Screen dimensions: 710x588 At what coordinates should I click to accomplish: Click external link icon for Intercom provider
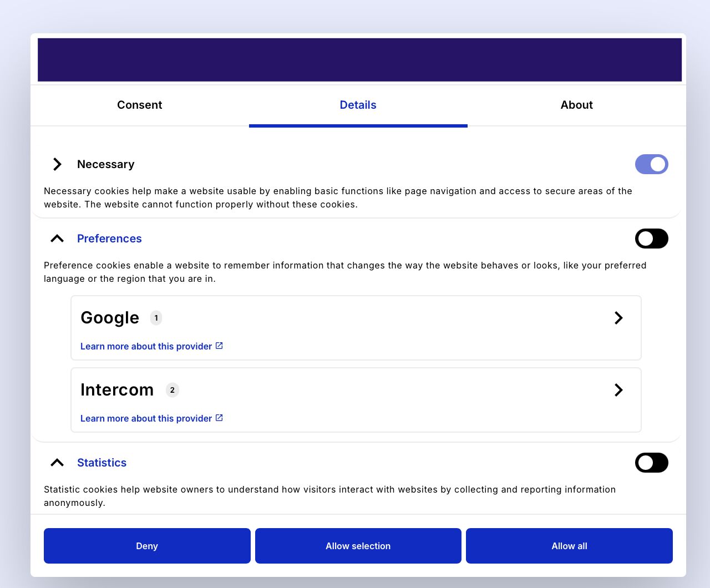[219, 418]
